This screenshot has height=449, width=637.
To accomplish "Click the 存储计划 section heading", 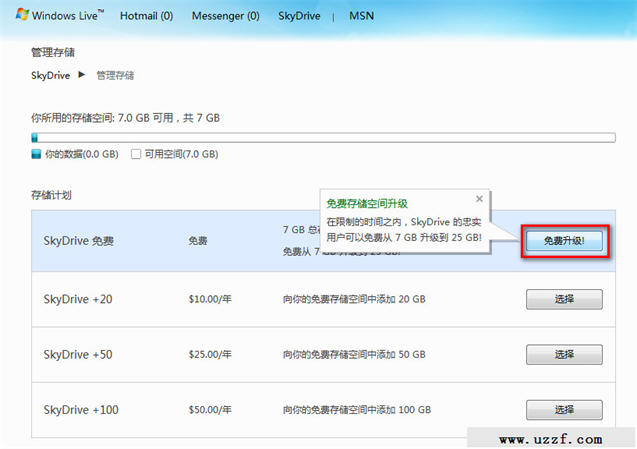I will pos(51,195).
